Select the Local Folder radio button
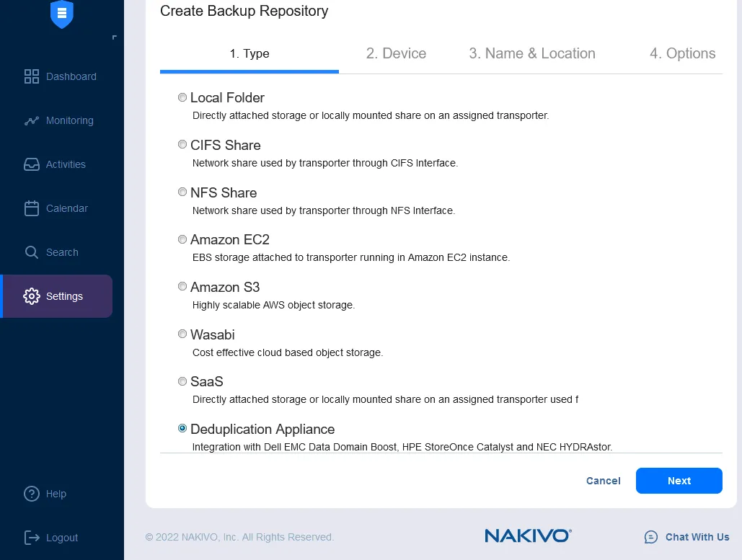742x560 pixels. pos(182,97)
